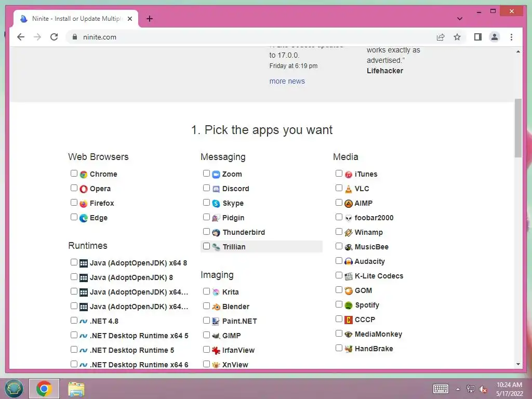This screenshot has height=399, width=532.
Task: Click the scrollbar down arrow
Action: (x=518, y=364)
